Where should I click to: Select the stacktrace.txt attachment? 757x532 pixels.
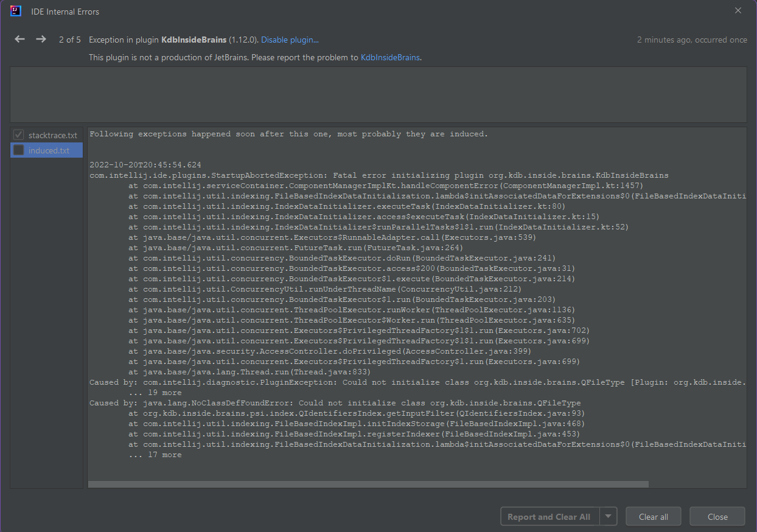click(53, 135)
